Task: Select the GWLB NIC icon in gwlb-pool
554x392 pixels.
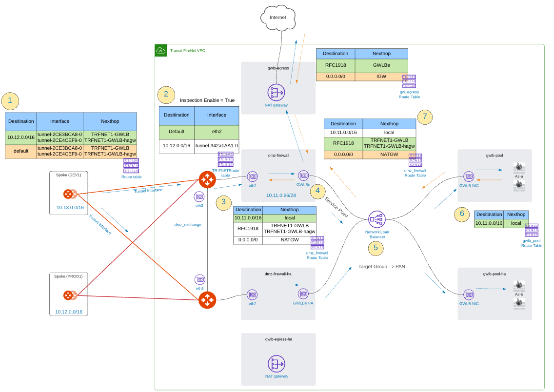Action: 469,176
